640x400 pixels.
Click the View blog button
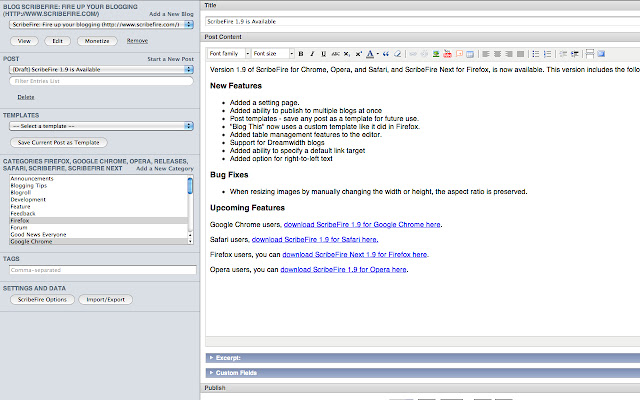click(x=24, y=41)
